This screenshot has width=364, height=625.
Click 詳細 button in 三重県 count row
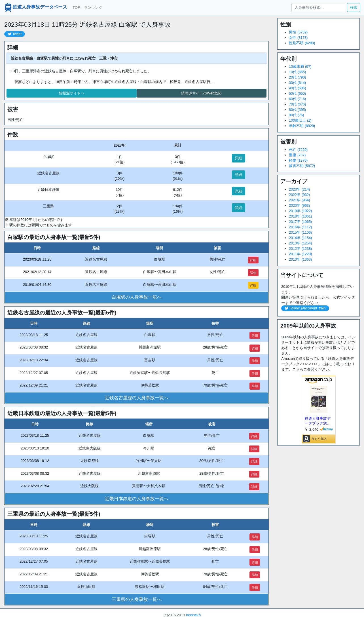click(238, 208)
